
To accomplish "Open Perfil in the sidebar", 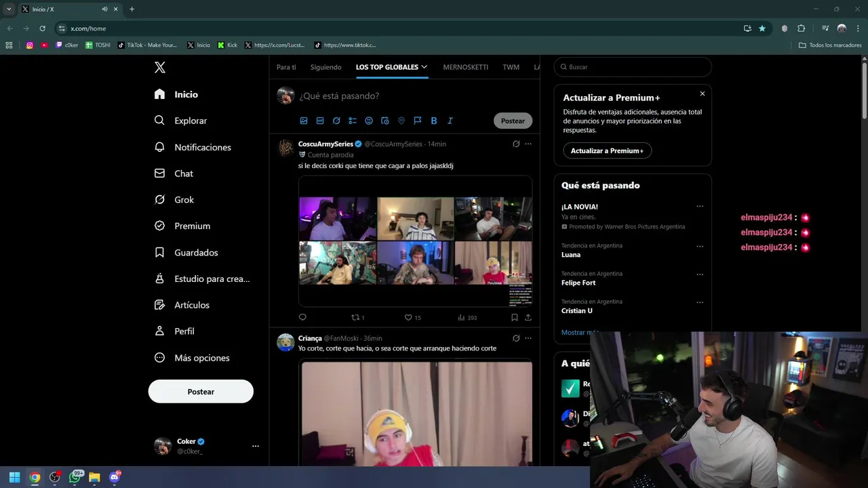I will (174, 331).
